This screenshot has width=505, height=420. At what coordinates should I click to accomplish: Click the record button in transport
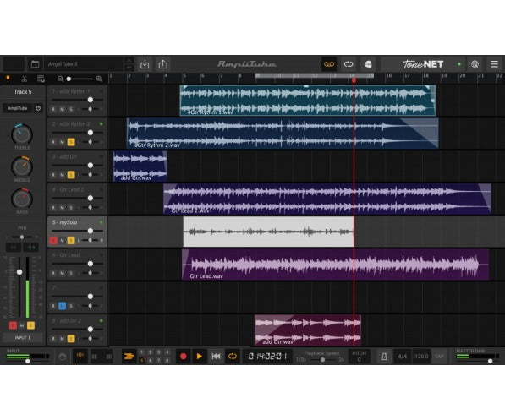(x=184, y=357)
